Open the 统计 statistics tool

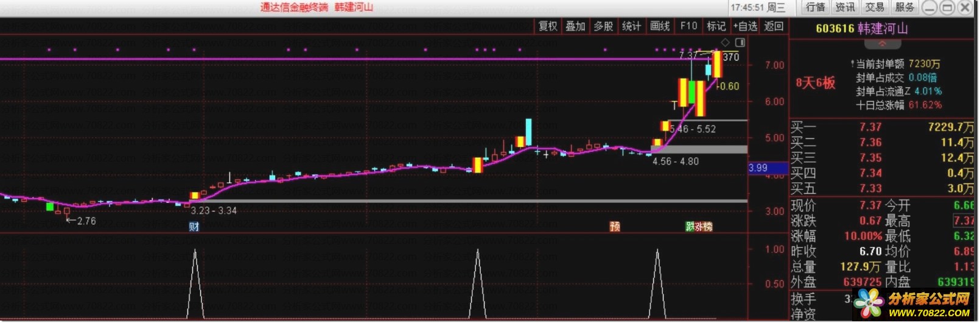(631, 26)
